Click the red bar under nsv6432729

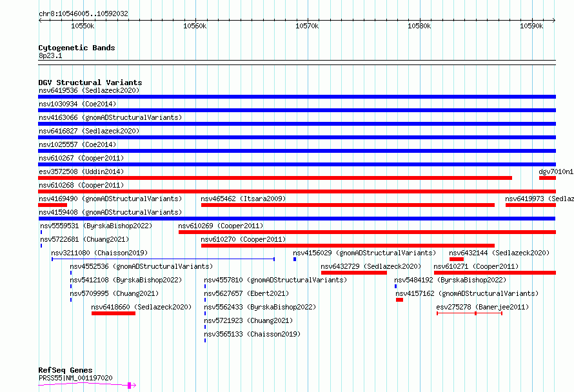(x=354, y=273)
